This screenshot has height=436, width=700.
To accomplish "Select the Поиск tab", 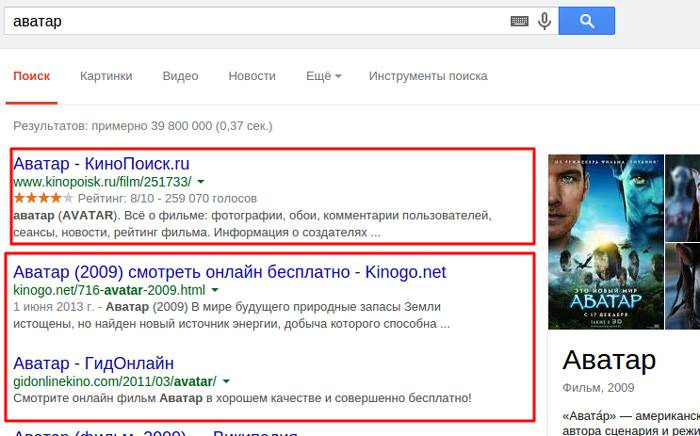I will (31, 76).
